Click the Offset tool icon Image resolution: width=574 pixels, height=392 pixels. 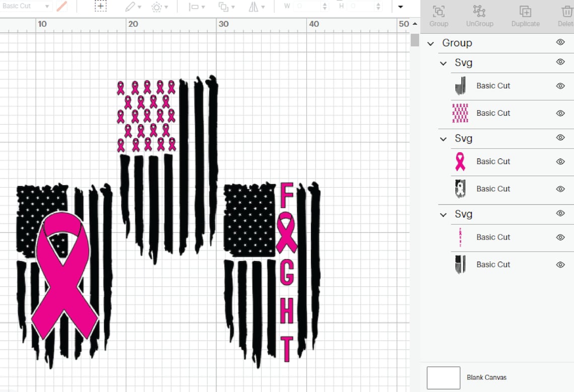pos(157,7)
